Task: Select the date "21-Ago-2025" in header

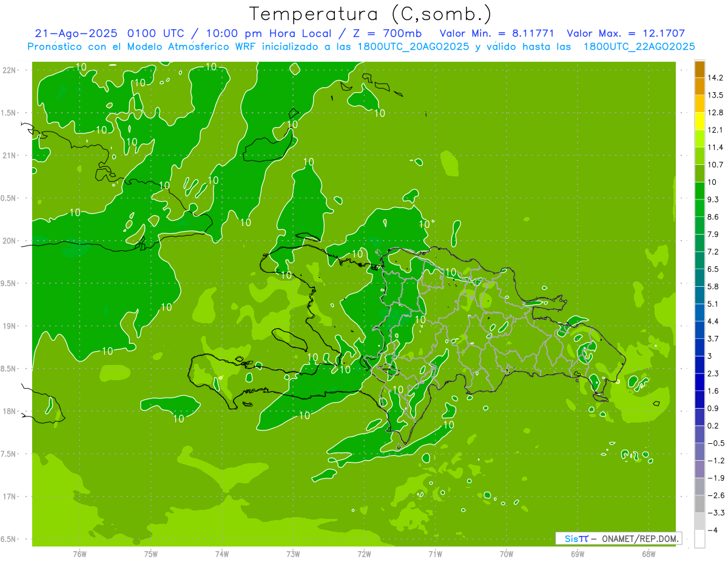Action: click(77, 33)
